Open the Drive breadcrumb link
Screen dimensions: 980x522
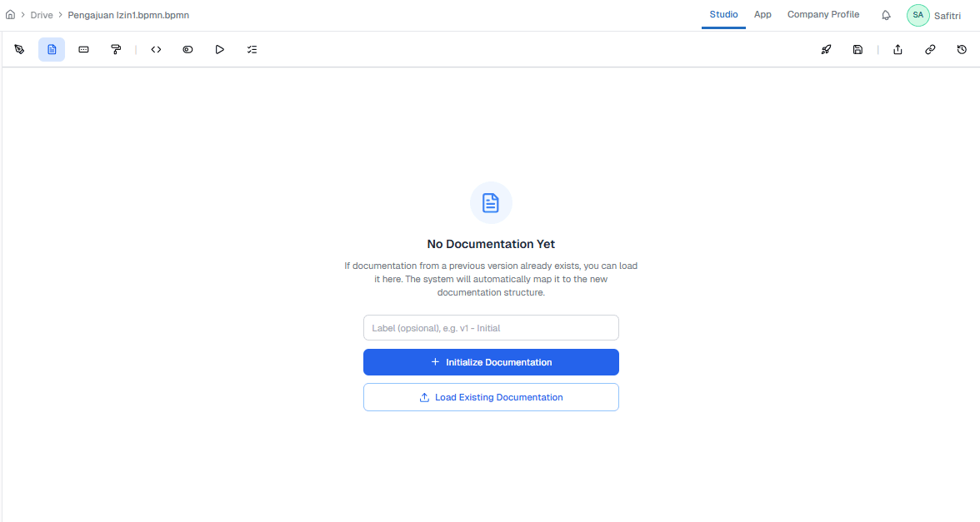(x=41, y=14)
